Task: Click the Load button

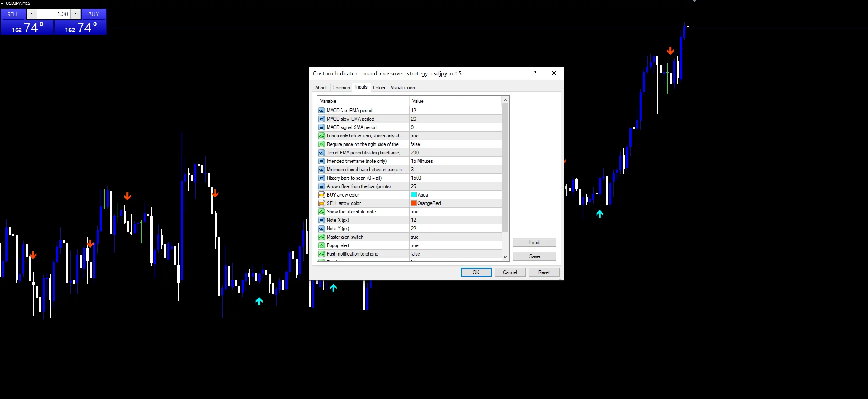Action: [534, 243]
